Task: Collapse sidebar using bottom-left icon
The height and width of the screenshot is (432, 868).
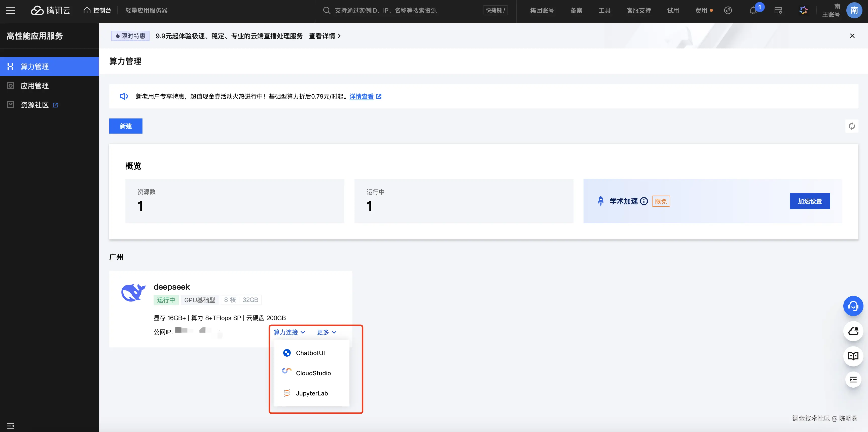Action: tap(10, 426)
